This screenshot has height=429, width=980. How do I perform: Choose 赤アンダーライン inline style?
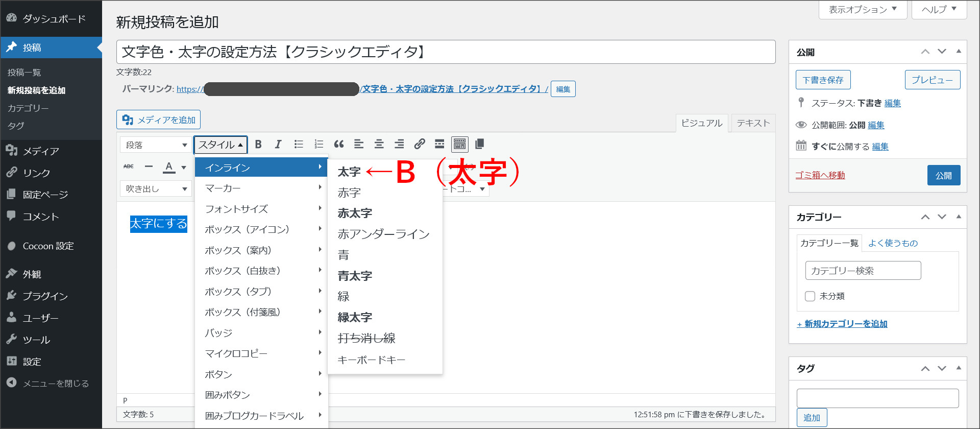(x=385, y=234)
